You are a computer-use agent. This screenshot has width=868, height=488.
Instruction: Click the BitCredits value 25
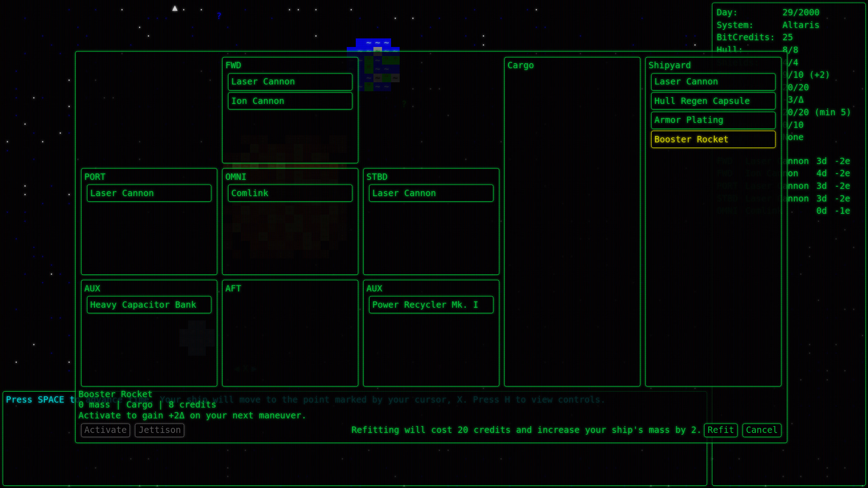click(x=788, y=37)
